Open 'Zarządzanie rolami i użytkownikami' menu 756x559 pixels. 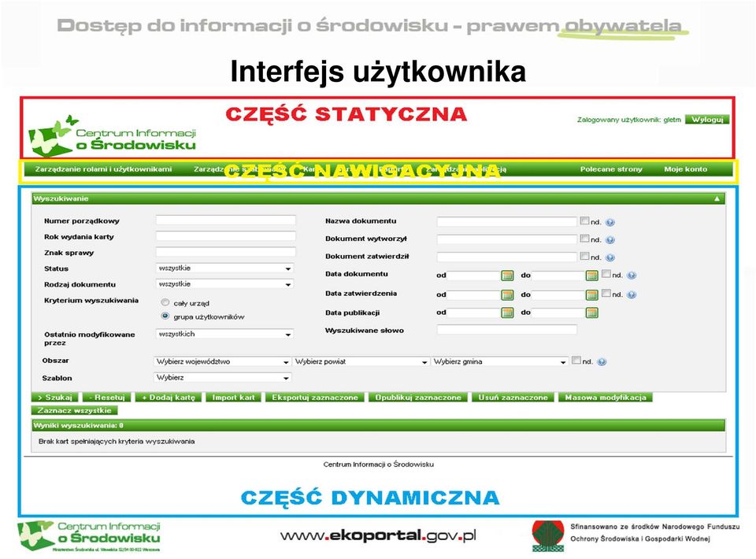coord(104,169)
